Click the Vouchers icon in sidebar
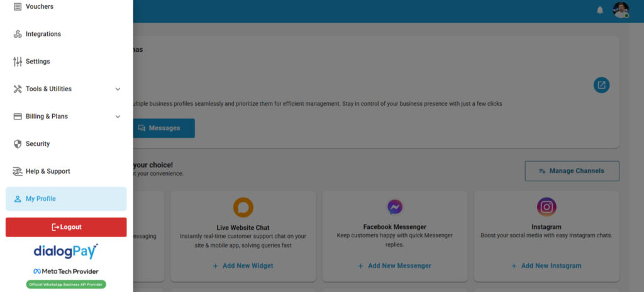 [18, 6]
